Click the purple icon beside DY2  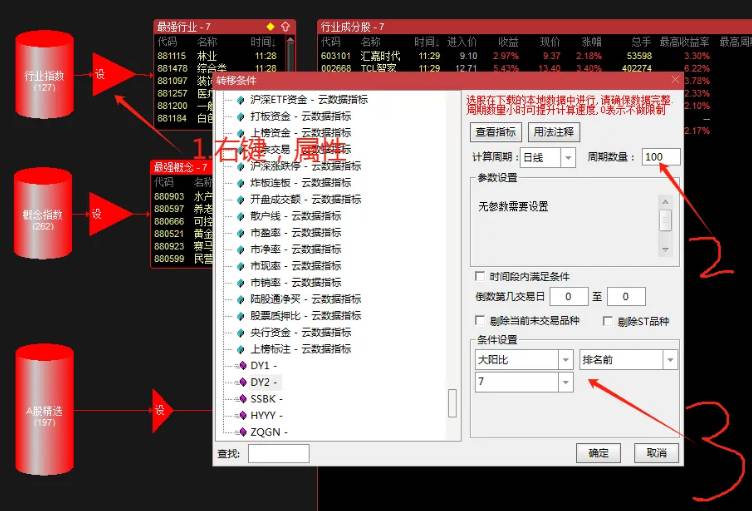coord(243,382)
